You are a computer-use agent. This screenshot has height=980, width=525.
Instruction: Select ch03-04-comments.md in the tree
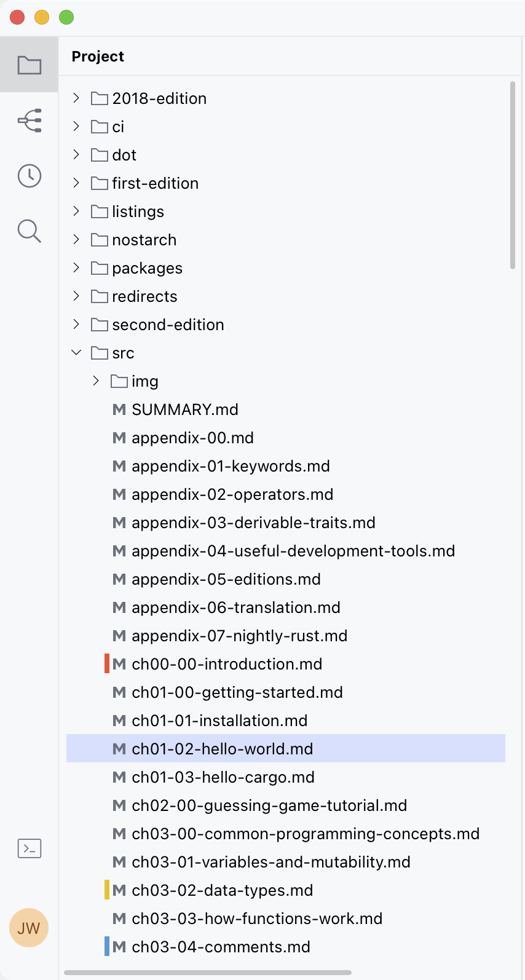(221, 947)
